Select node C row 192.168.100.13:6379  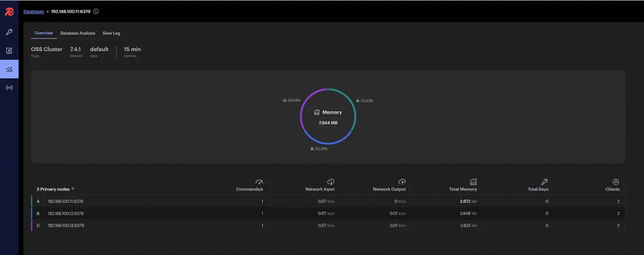(x=65, y=225)
